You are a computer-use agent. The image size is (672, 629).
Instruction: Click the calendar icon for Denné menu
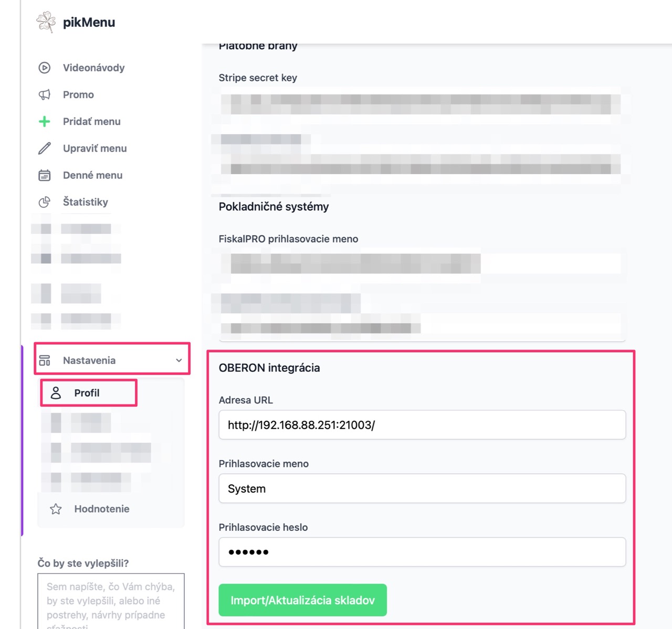(45, 175)
